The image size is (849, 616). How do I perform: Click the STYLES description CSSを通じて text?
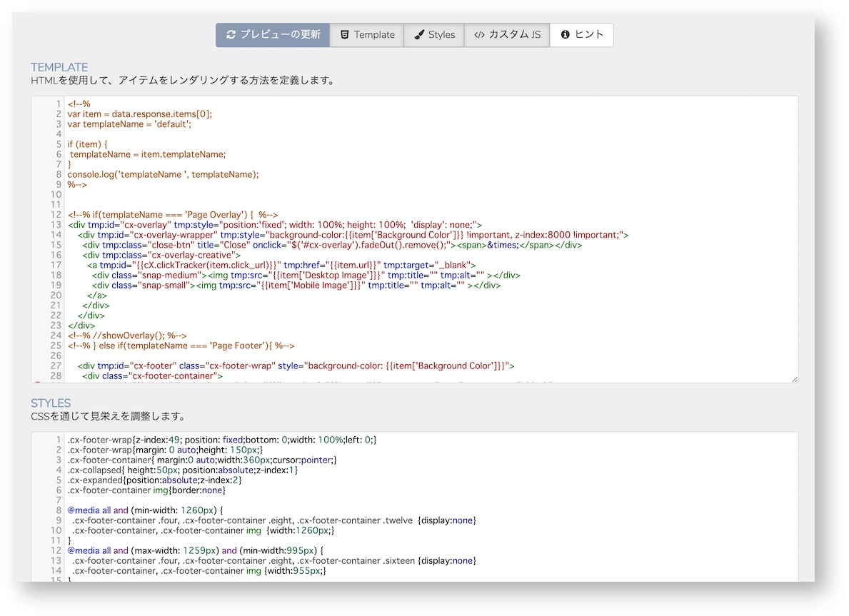pos(110,416)
